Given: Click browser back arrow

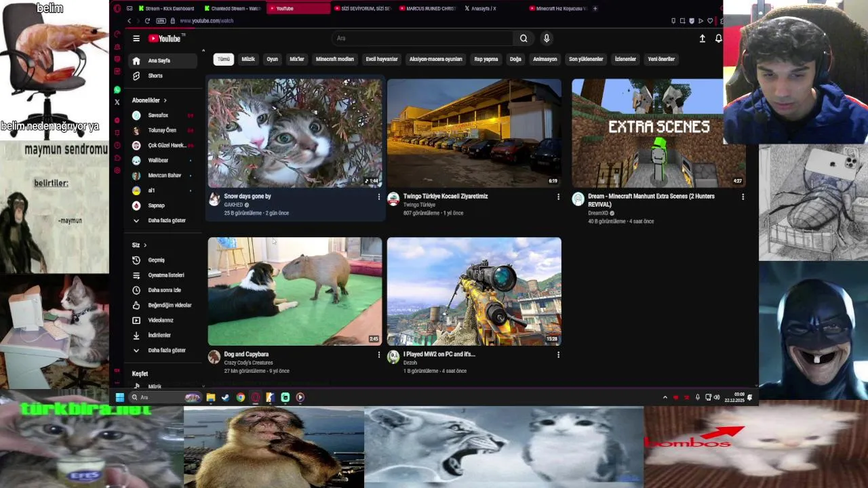Looking at the screenshot, I should click(x=129, y=21).
